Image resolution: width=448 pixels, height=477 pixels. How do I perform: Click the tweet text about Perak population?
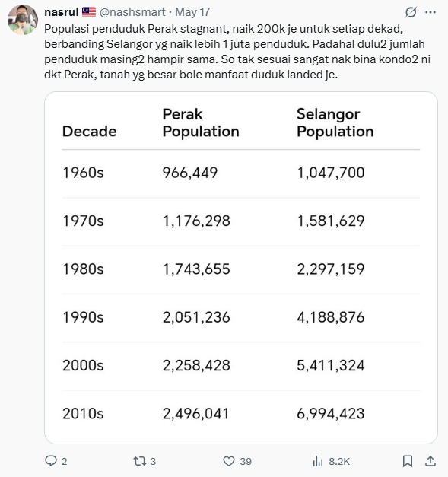[237, 52]
